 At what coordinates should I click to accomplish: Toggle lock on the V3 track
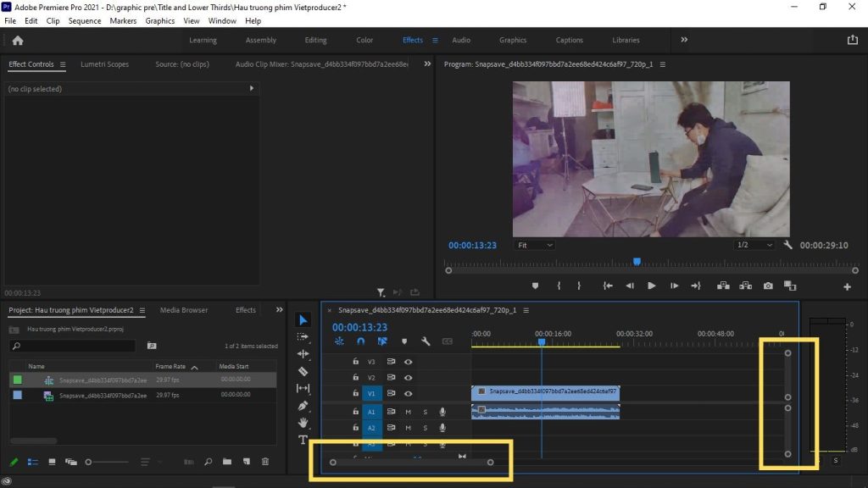coord(356,362)
